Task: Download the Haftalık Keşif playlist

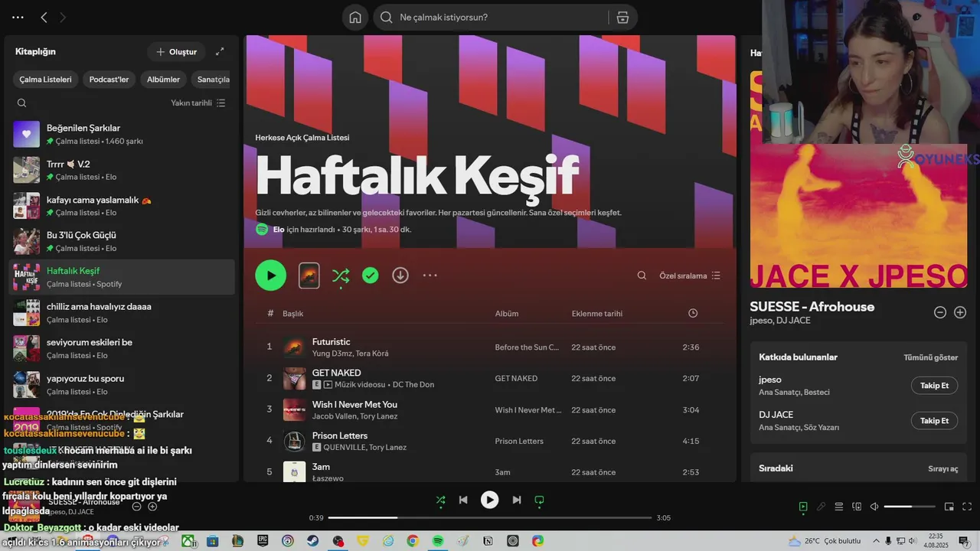Action: tap(400, 275)
